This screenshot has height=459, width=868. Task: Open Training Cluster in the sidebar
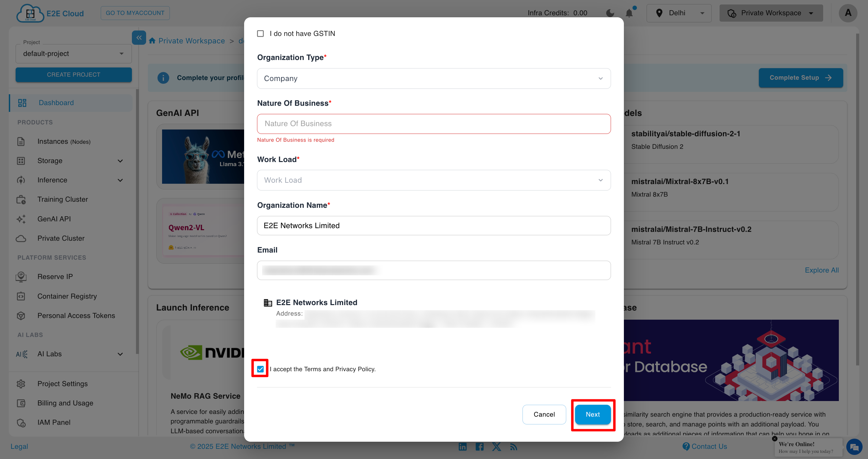(x=71, y=199)
